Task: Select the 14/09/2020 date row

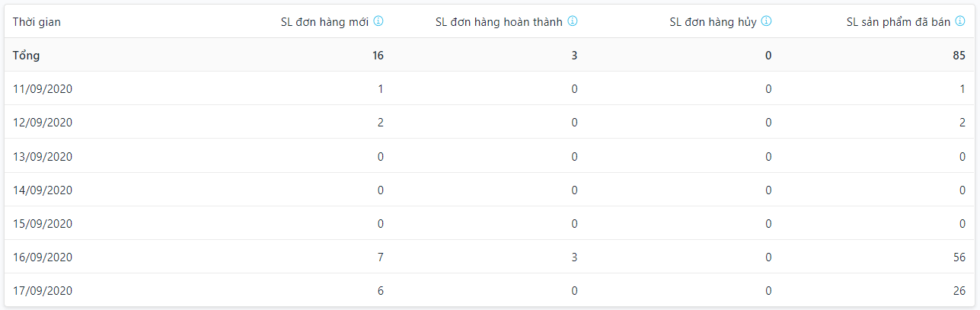Action: click(43, 190)
